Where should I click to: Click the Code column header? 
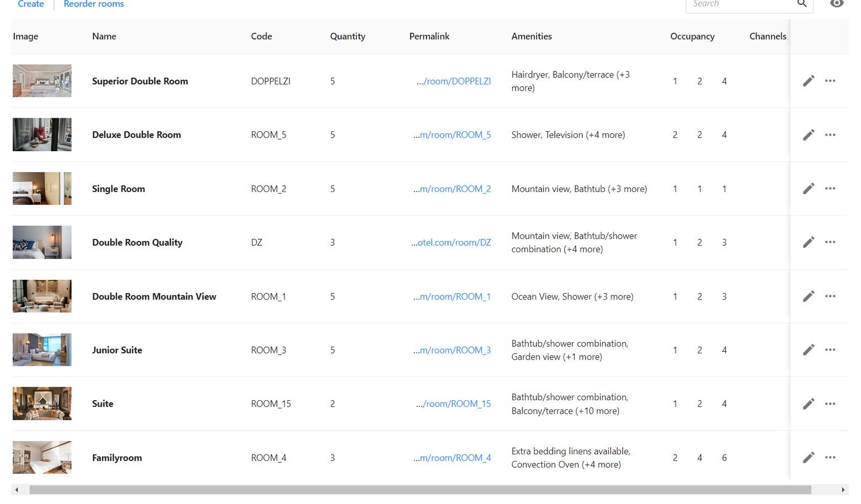tap(261, 36)
